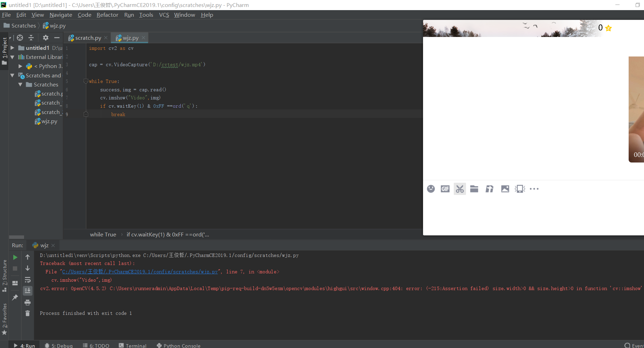Screen dimensions: 644x348
Task: Click Scroll from Source target icon
Action: pyautogui.click(x=20, y=38)
